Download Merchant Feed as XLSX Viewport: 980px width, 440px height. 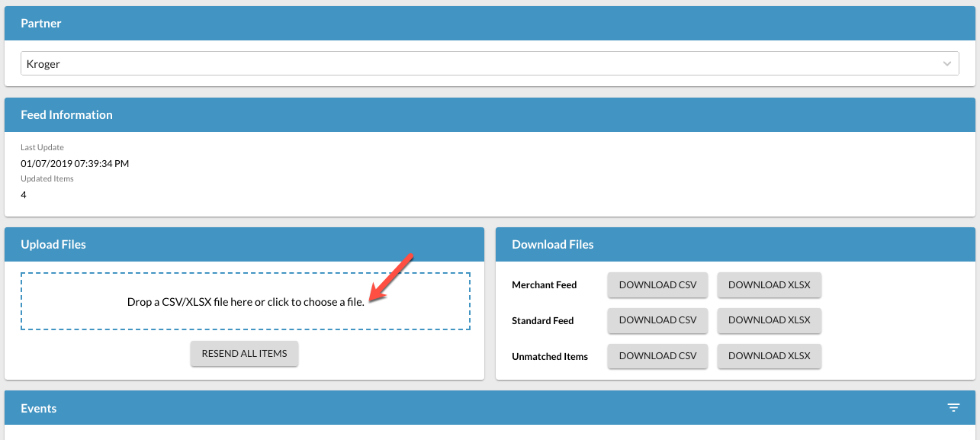769,285
